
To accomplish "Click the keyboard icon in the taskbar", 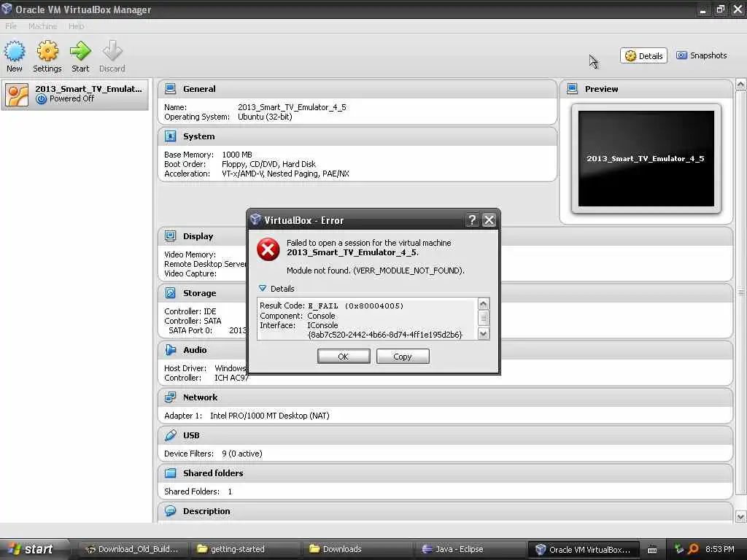I will (652, 550).
